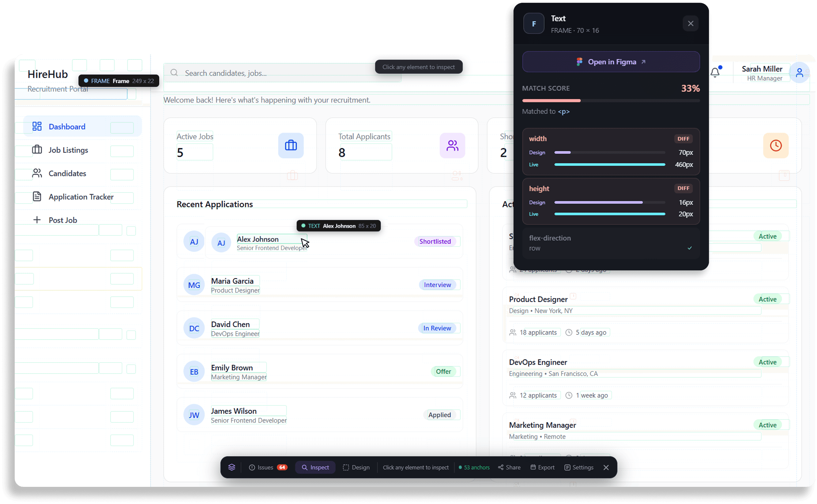The width and height of the screenshot is (817, 504).
Task: Focus the Search candidates, jobs field
Action: pyautogui.click(x=267, y=73)
